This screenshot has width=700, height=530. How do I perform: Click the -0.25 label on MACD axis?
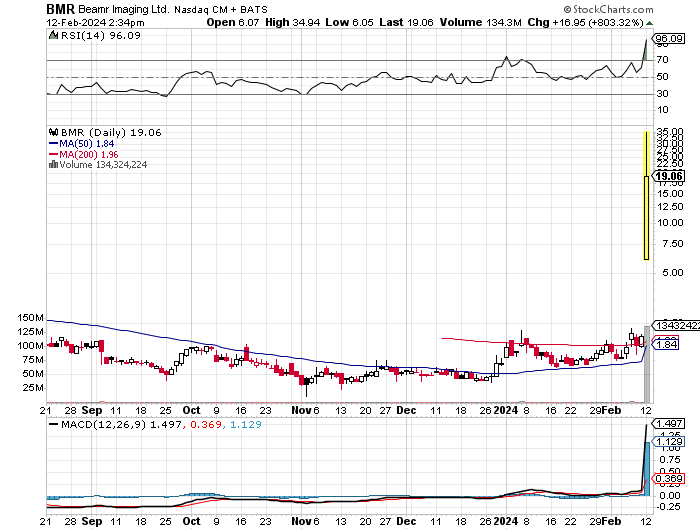tap(668, 507)
